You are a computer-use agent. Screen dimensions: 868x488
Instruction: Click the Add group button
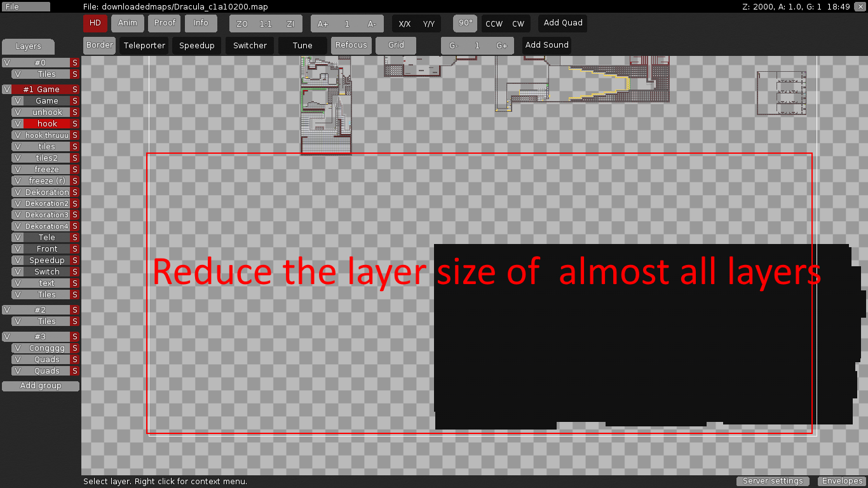(x=41, y=386)
